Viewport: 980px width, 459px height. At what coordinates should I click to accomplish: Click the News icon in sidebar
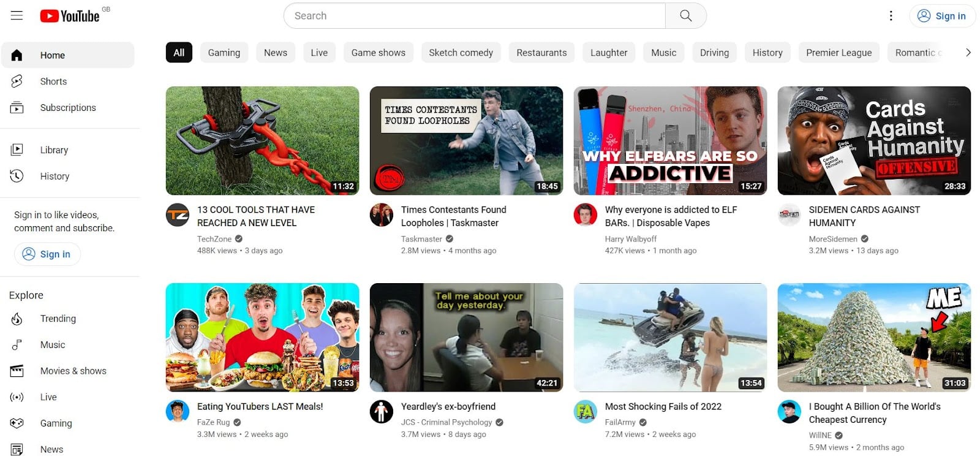pos(17,449)
